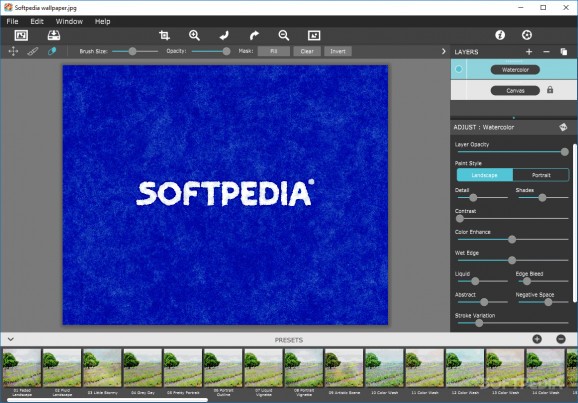Zoom out with the minus magnifier
The height and width of the screenshot is (403, 578).
(x=284, y=35)
